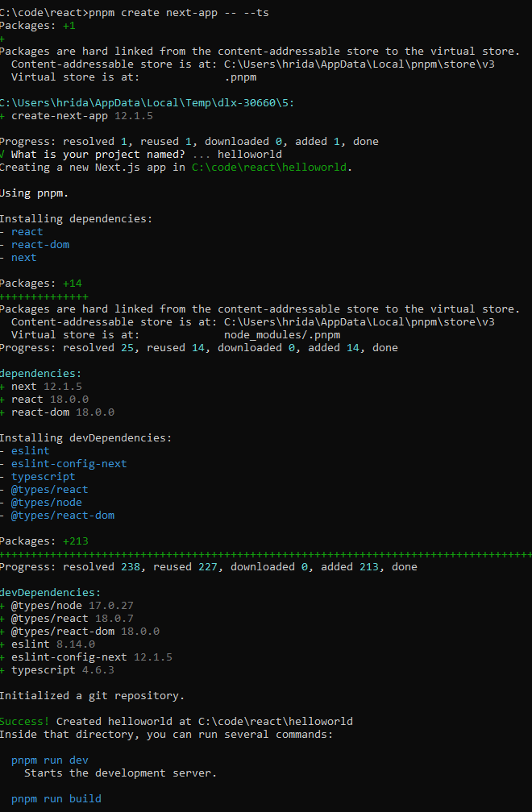Click the "pnpm run dev" command text

click(50, 760)
